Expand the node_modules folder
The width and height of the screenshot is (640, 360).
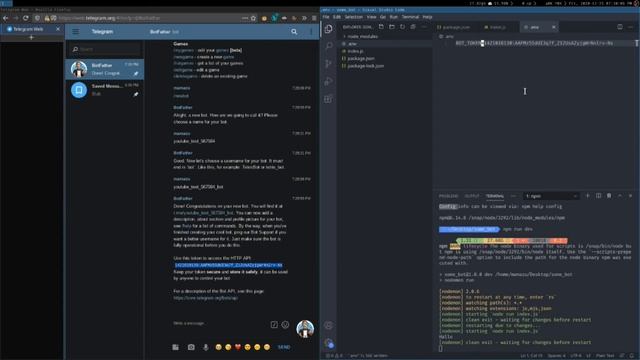pos(362,36)
